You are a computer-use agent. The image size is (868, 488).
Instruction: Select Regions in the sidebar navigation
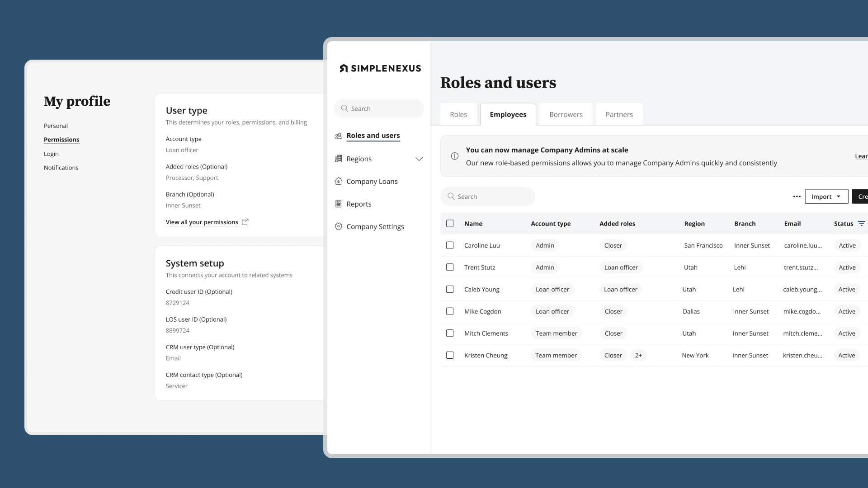(359, 159)
